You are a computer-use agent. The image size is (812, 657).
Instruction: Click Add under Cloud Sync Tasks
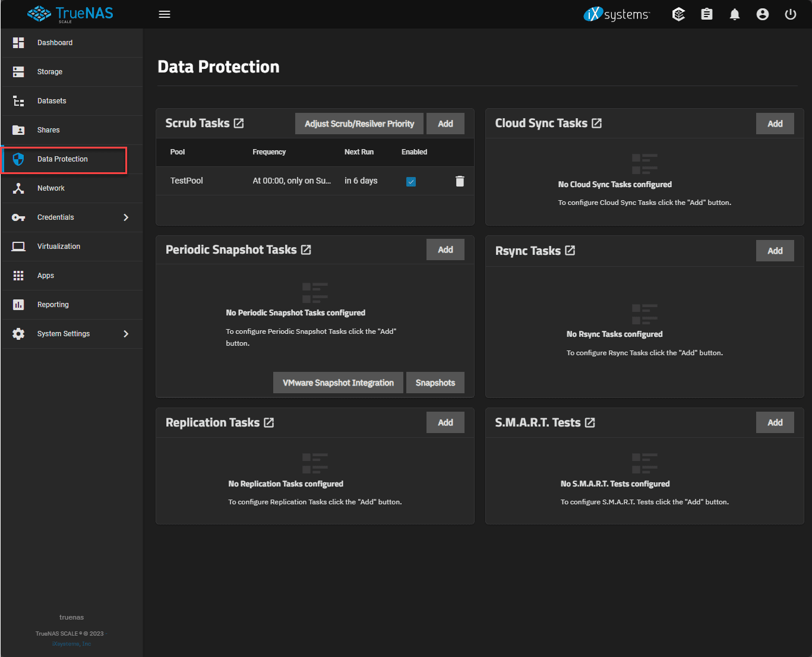click(775, 123)
